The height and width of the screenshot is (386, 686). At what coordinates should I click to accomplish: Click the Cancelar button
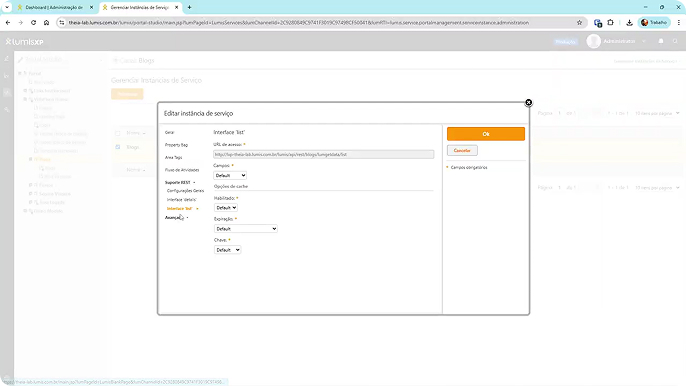462,151
